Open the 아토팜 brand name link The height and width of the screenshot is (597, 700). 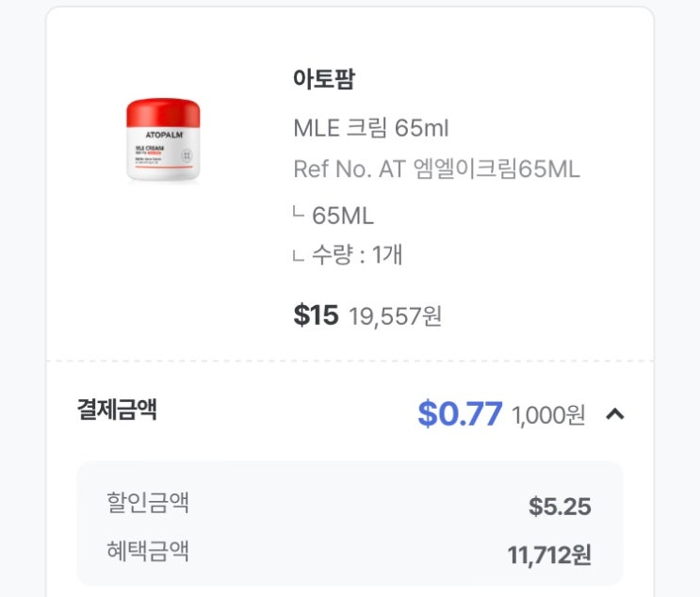point(323,79)
